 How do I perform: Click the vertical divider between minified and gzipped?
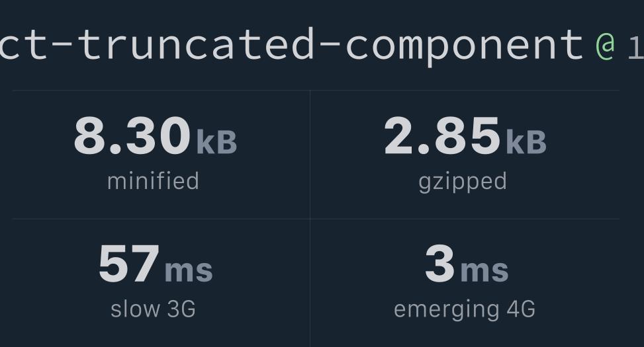click(x=310, y=155)
